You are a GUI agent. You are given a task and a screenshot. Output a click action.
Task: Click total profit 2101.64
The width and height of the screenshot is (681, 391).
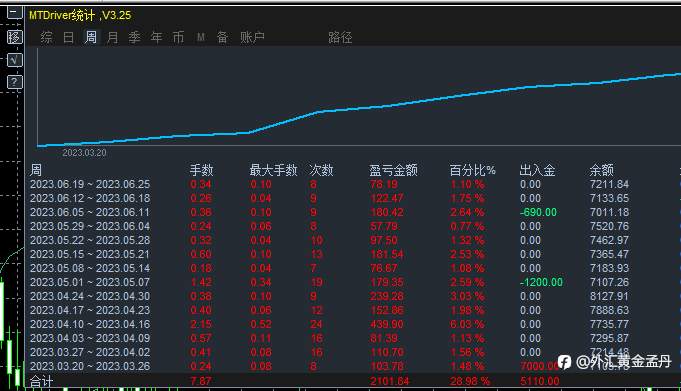point(390,381)
